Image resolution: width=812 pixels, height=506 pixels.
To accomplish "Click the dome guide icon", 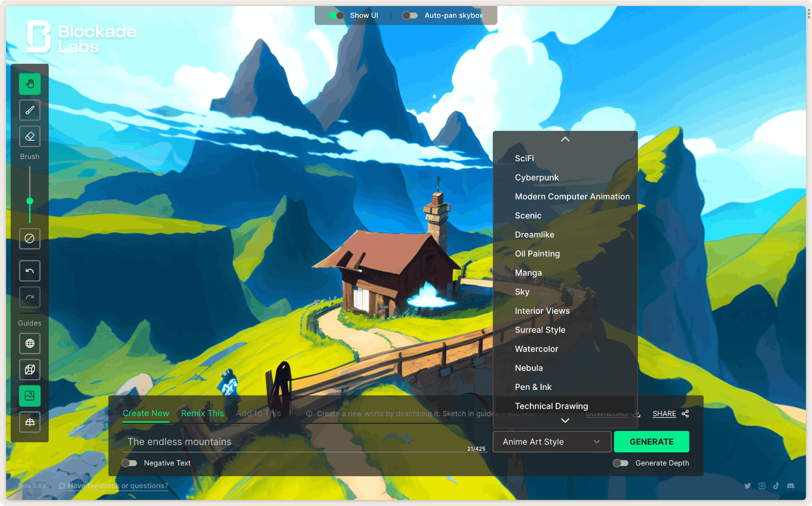I will [x=30, y=422].
